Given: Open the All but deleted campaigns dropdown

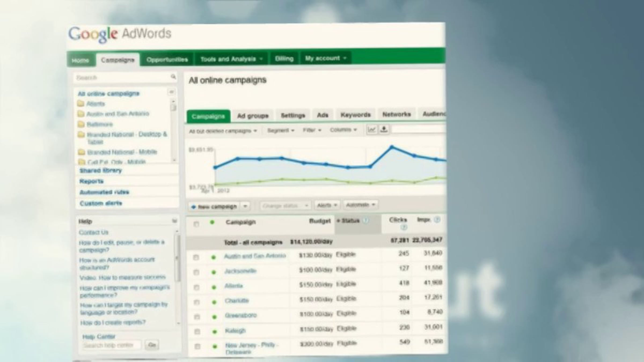Looking at the screenshot, I should point(223,131).
